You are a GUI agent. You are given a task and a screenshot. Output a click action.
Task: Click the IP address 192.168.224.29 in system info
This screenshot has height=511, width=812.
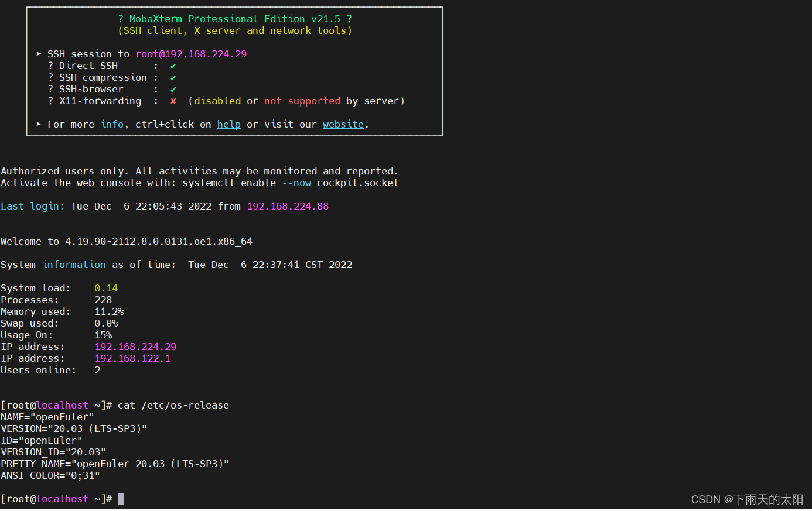(135, 347)
